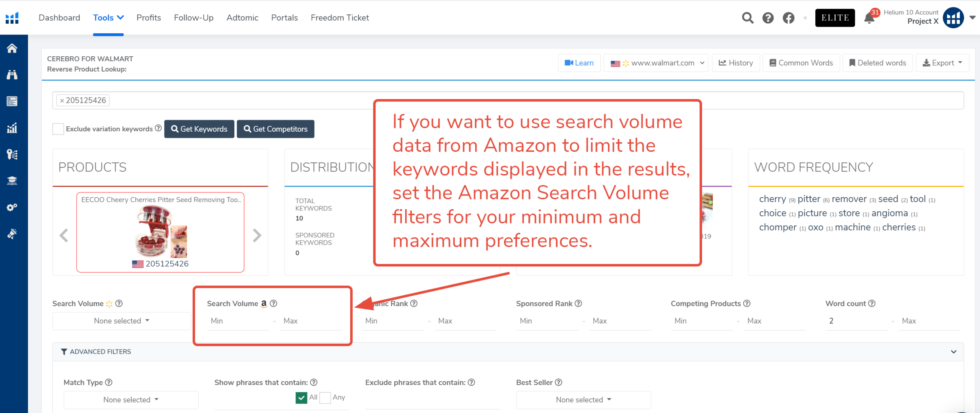The image size is (980, 413).
Task: Go to the Freedom Ticket menu
Action: point(340,18)
